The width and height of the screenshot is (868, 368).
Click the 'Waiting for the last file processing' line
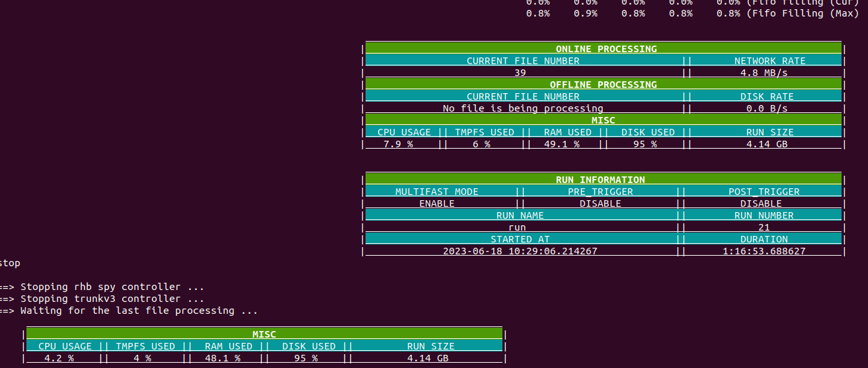tap(138, 311)
